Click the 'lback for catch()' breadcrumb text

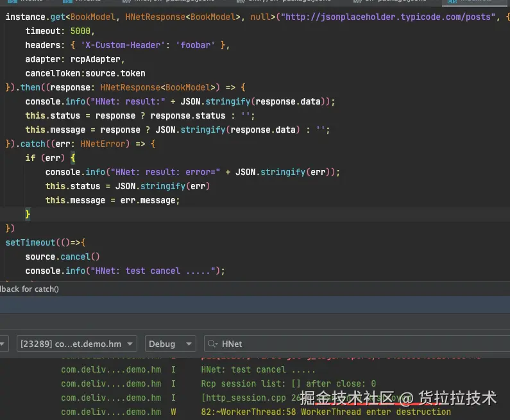coord(30,289)
